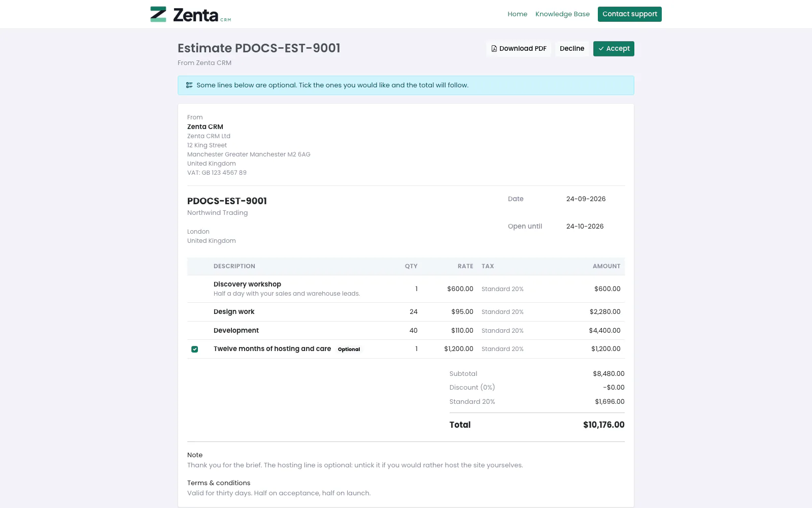
Task: Open the Knowledge Base nav link
Action: [562, 14]
